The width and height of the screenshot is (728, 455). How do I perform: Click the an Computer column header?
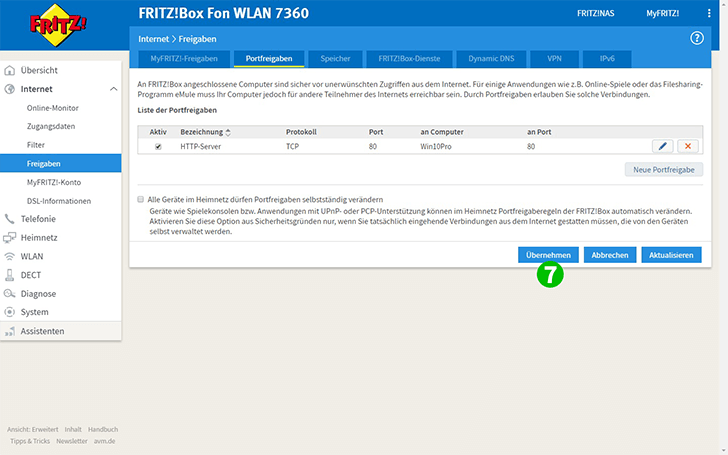[442, 132]
